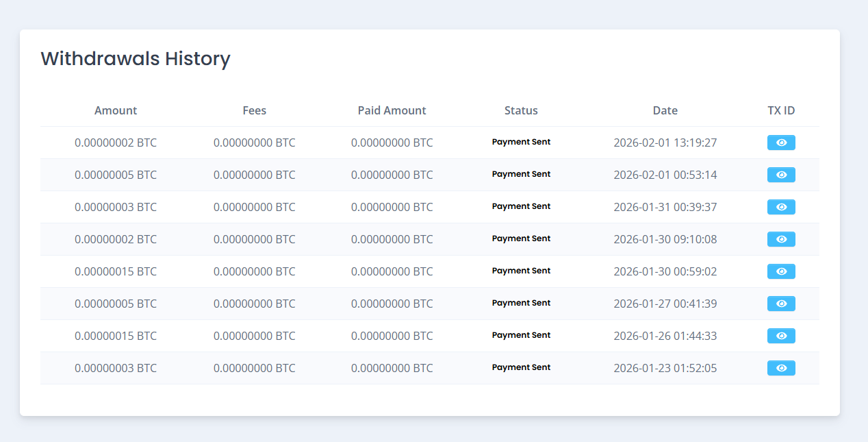Image resolution: width=868 pixels, height=442 pixels.
Task: Show transaction ID for 2026-01-31 00:39:37 withdrawal
Action: click(x=781, y=207)
